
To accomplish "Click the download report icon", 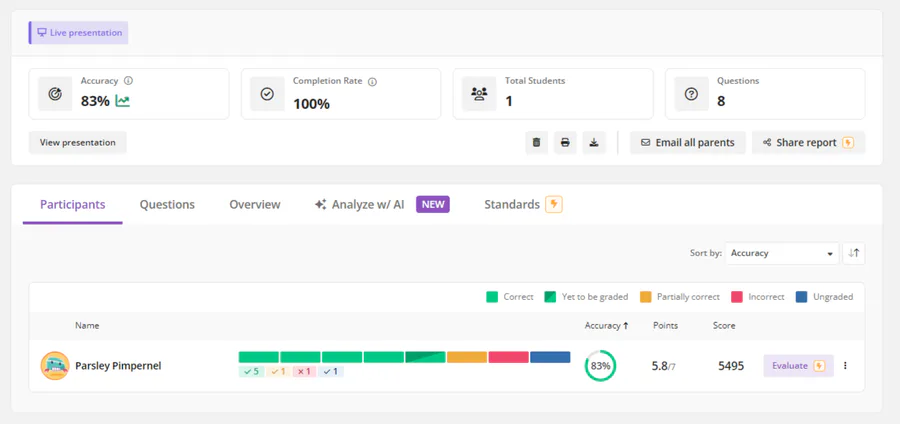I will point(594,143).
